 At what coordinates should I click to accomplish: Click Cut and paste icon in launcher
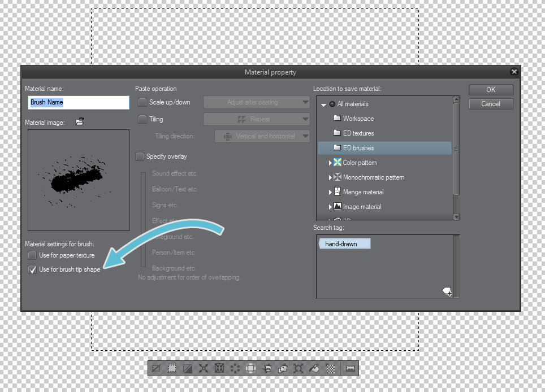click(x=267, y=368)
